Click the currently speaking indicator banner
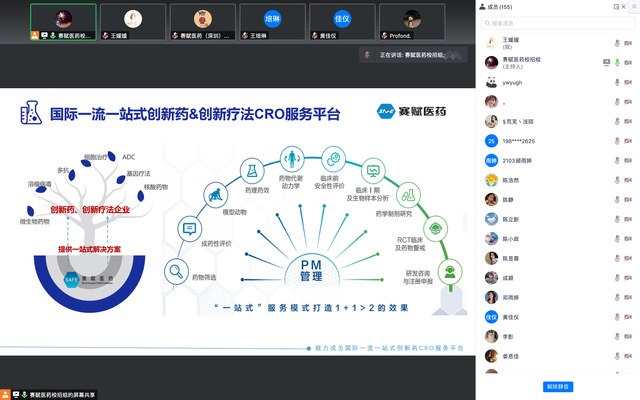640x400 pixels. coord(413,55)
